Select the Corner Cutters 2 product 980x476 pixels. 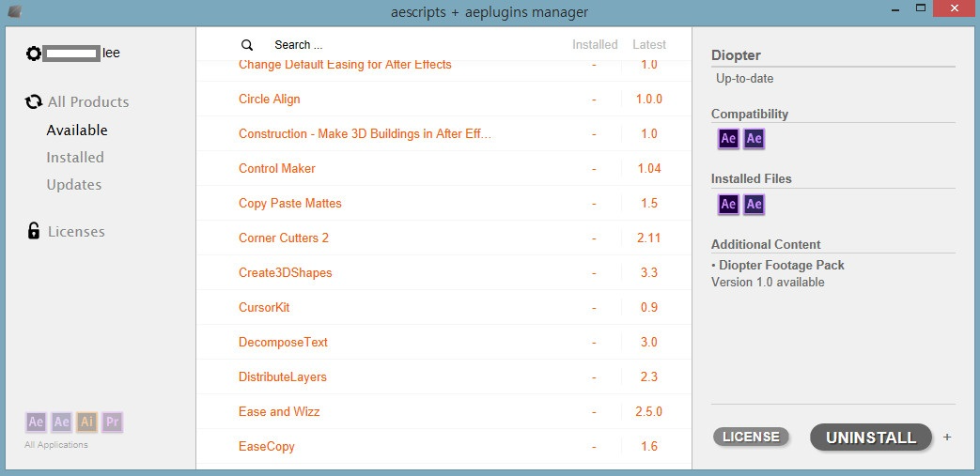coord(284,238)
